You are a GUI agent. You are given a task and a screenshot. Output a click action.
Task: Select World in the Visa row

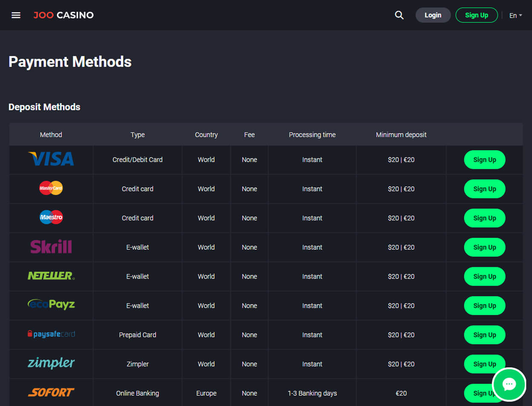pos(206,160)
